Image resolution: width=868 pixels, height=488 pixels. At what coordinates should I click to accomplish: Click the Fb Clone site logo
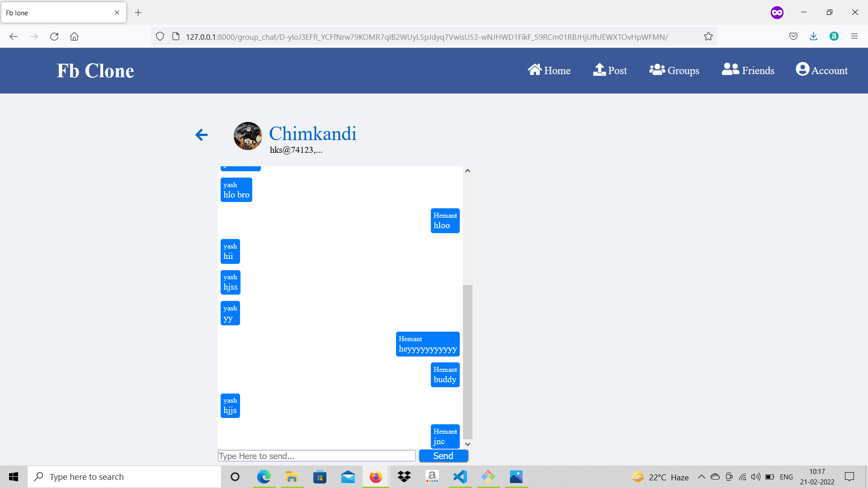[95, 70]
